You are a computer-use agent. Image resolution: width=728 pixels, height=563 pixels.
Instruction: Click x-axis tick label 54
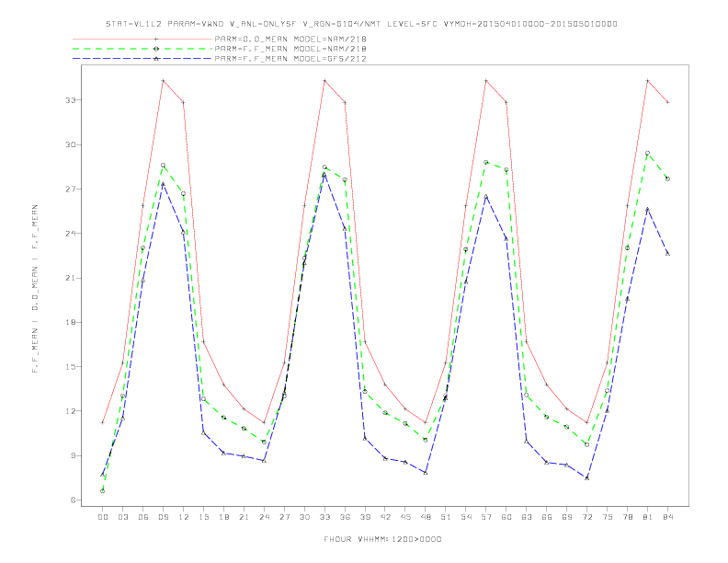[x=466, y=517]
